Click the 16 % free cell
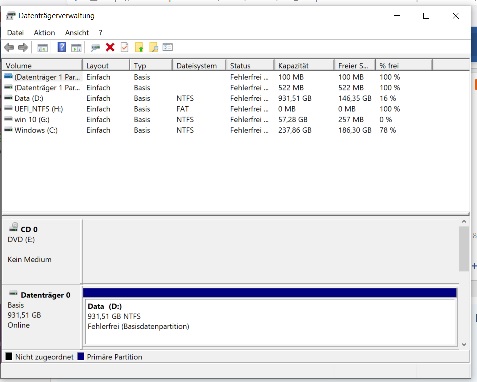The height and width of the screenshot is (382, 477). (388, 98)
